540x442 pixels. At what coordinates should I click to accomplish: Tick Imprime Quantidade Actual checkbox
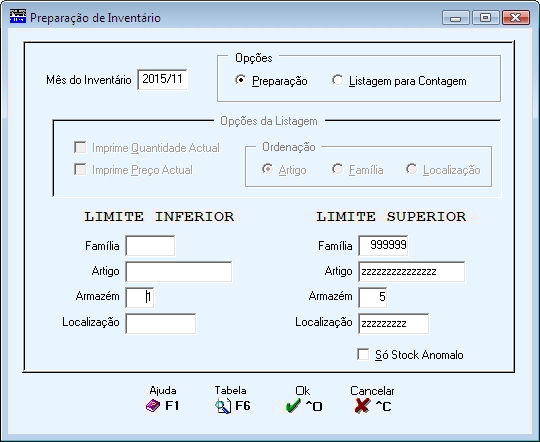(80, 147)
